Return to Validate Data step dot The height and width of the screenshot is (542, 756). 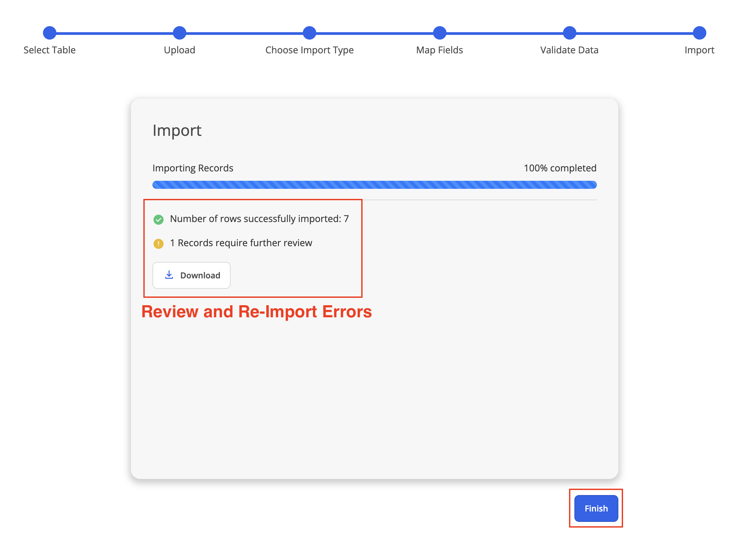pyautogui.click(x=570, y=33)
